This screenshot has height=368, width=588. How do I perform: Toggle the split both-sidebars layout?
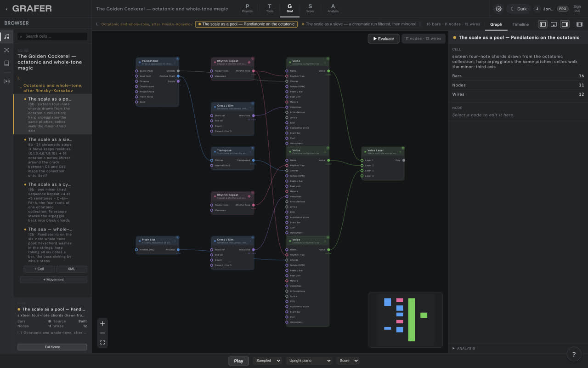point(579,24)
